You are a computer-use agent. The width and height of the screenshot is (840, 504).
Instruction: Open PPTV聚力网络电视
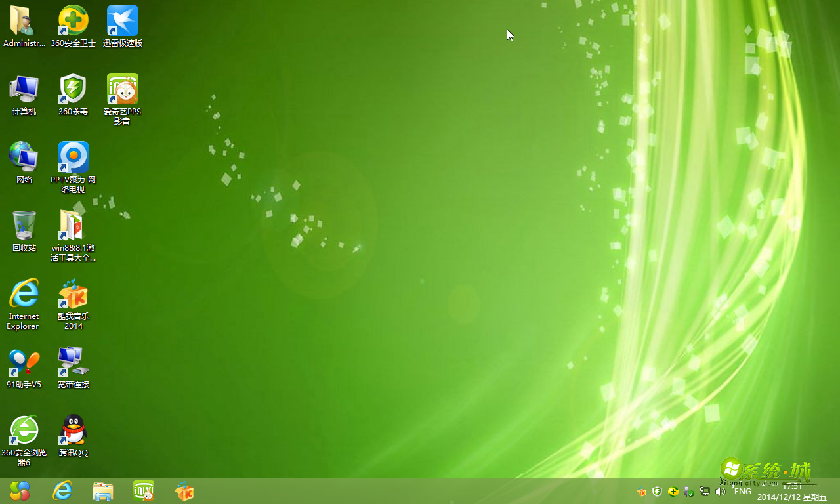tap(73, 157)
